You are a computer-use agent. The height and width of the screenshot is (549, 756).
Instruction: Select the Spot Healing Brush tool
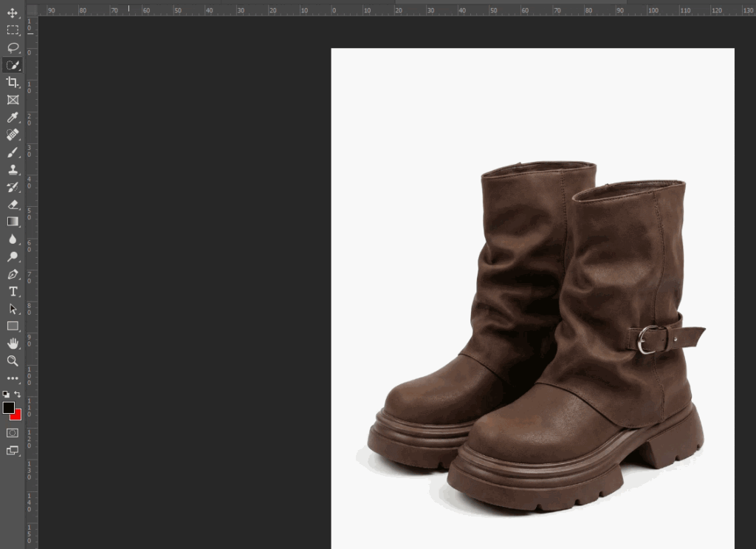click(x=12, y=134)
